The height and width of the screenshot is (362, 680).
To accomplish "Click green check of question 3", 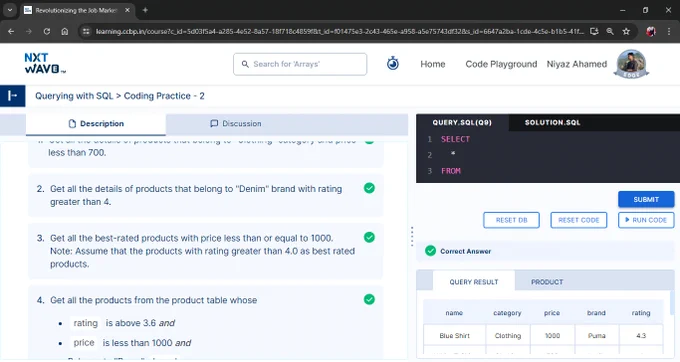I will (369, 238).
